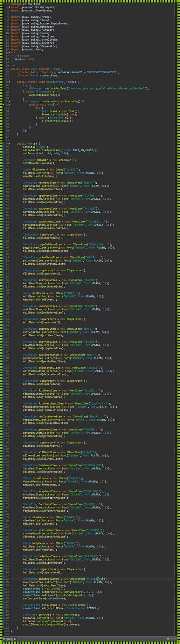Click the formatMenu.add(FontMenuItem) line
This screenshot has width=180, height=644.
pos(46,511)
